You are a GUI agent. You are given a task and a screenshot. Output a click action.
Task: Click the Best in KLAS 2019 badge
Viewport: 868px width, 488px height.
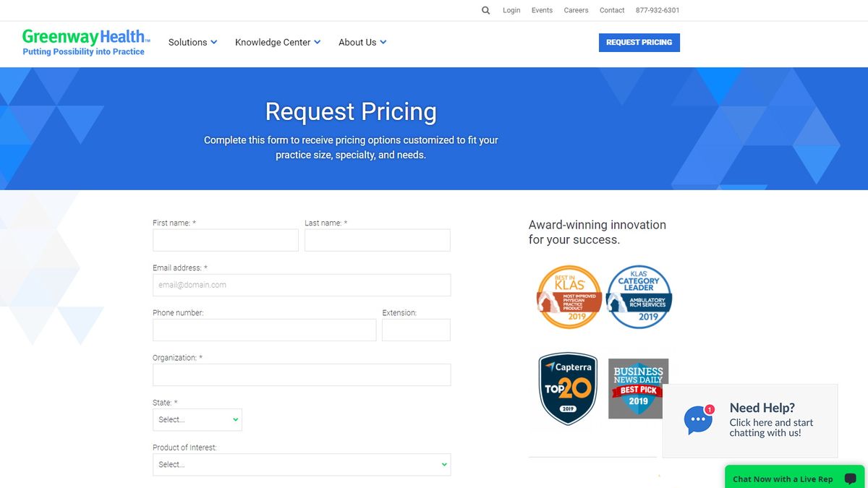pos(569,296)
